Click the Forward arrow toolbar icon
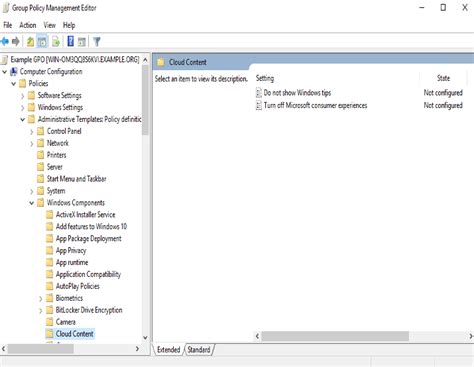Image resolution: width=474 pixels, height=367 pixels. click(x=16, y=42)
